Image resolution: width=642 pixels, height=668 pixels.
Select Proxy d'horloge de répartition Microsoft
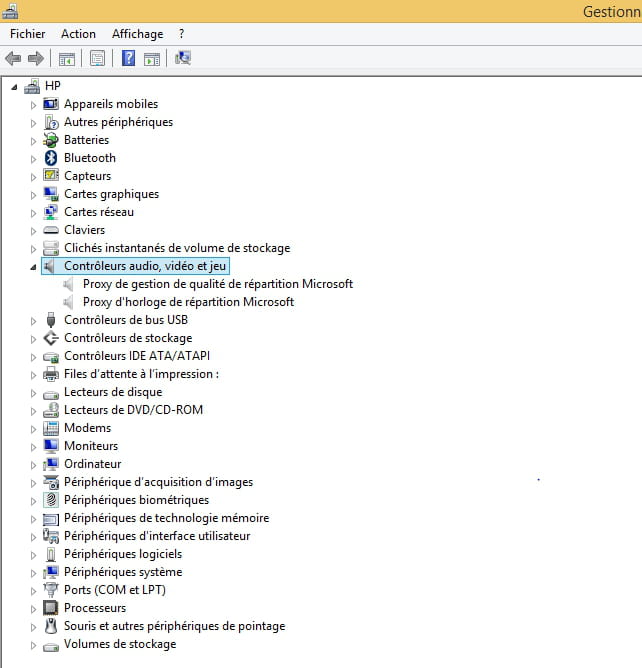(188, 302)
